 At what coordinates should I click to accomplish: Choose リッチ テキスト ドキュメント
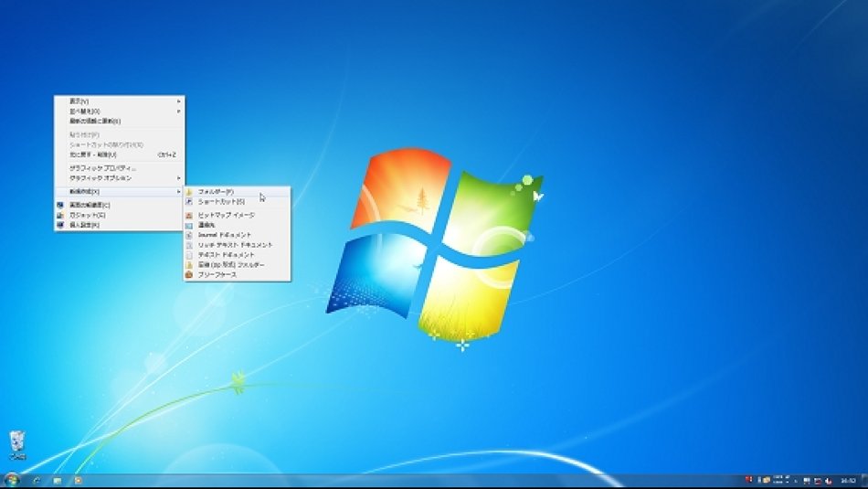(x=237, y=245)
